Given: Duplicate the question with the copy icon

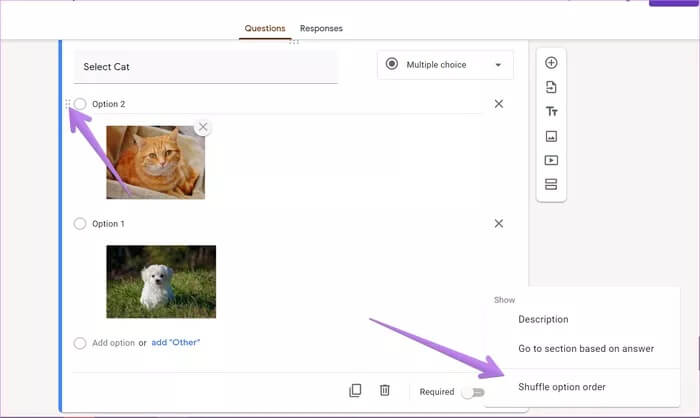Looking at the screenshot, I should pos(355,391).
